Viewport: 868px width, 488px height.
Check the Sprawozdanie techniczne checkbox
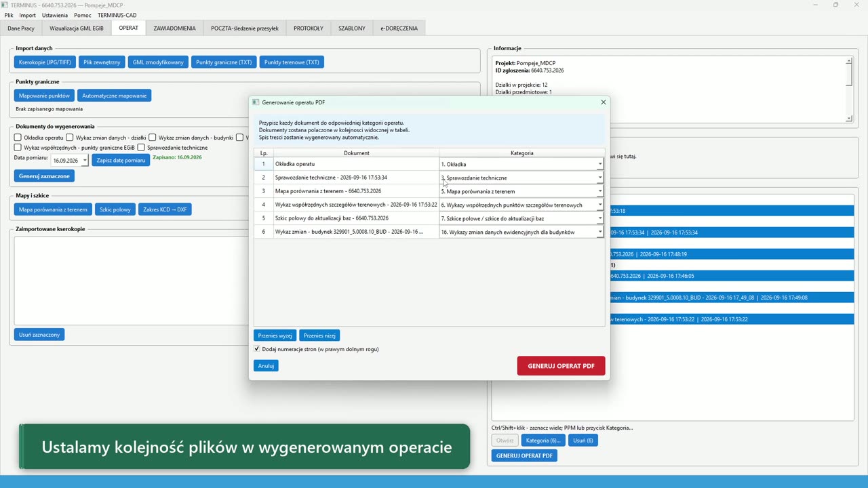[141, 148]
